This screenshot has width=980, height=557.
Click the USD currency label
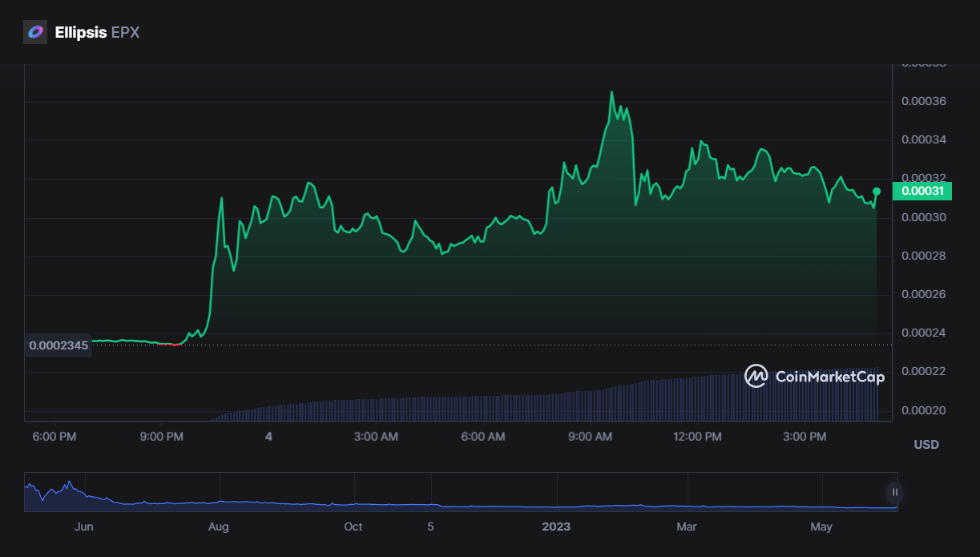926,444
